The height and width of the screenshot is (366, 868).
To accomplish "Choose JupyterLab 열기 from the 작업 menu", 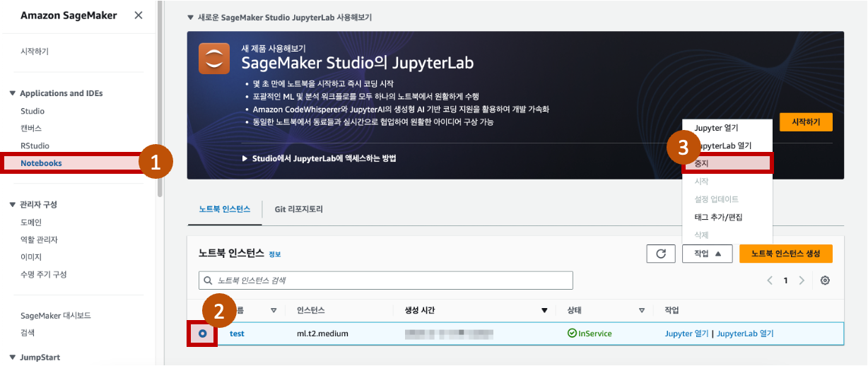I will click(725, 146).
